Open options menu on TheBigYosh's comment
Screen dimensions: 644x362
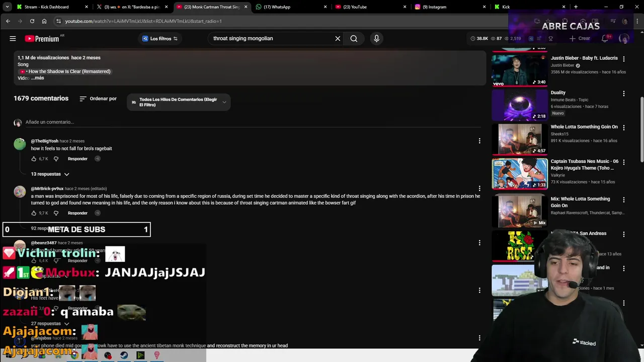pos(479,141)
